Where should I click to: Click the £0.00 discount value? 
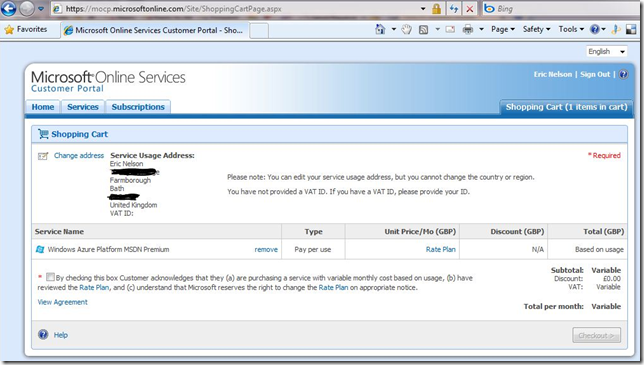pos(612,278)
